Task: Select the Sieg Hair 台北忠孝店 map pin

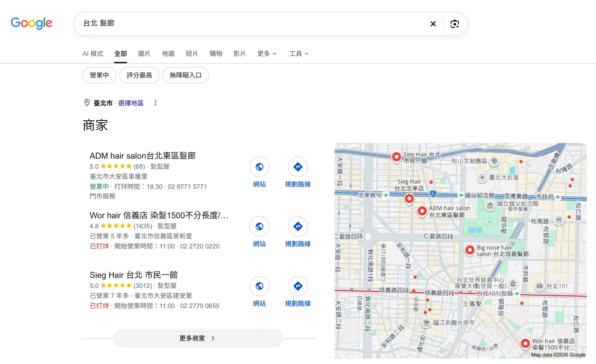Action: [x=409, y=199]
